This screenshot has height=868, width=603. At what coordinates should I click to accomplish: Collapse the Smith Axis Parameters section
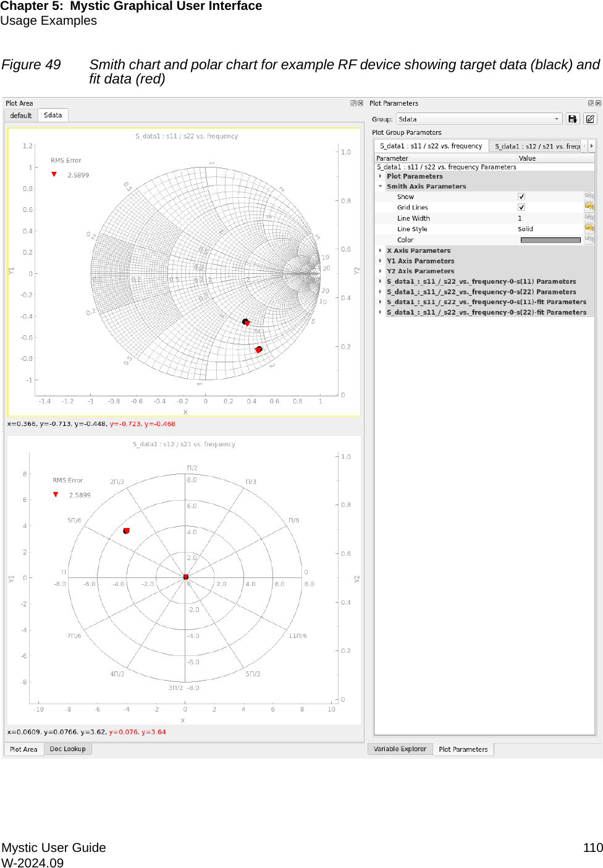coord(381,186)
